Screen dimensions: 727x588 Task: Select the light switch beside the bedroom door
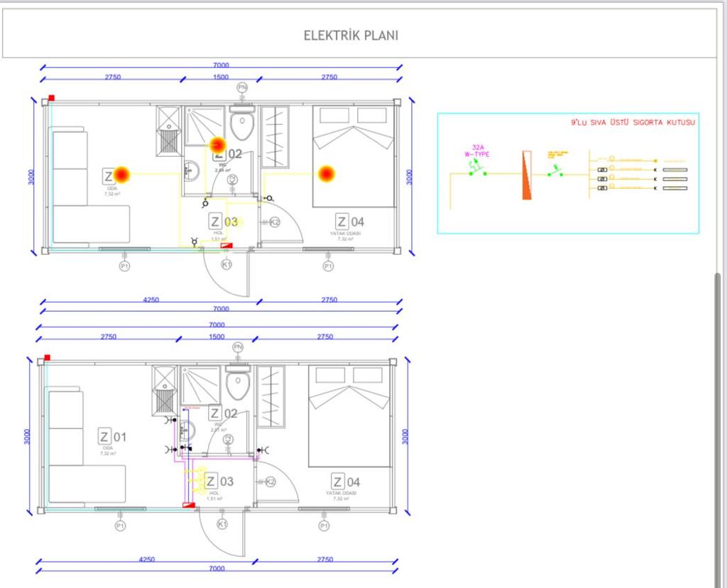[269, 199]
